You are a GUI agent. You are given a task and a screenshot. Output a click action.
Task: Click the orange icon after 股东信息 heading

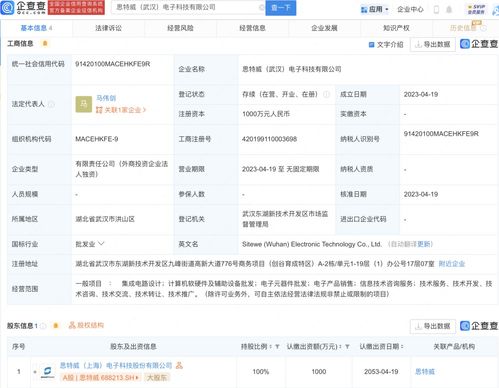pos(56,326)
